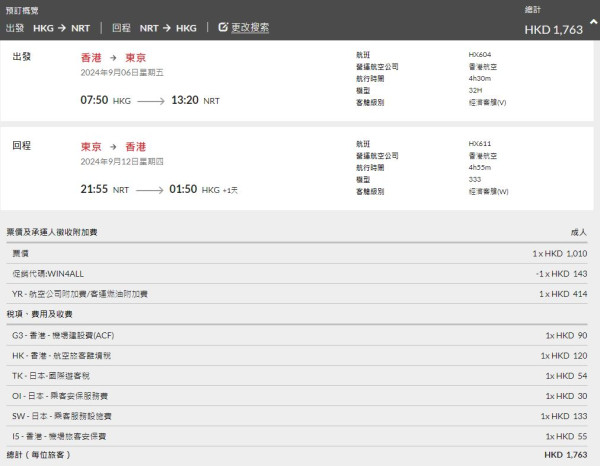Select the 回程 label in the header

[x=121, y=28]
